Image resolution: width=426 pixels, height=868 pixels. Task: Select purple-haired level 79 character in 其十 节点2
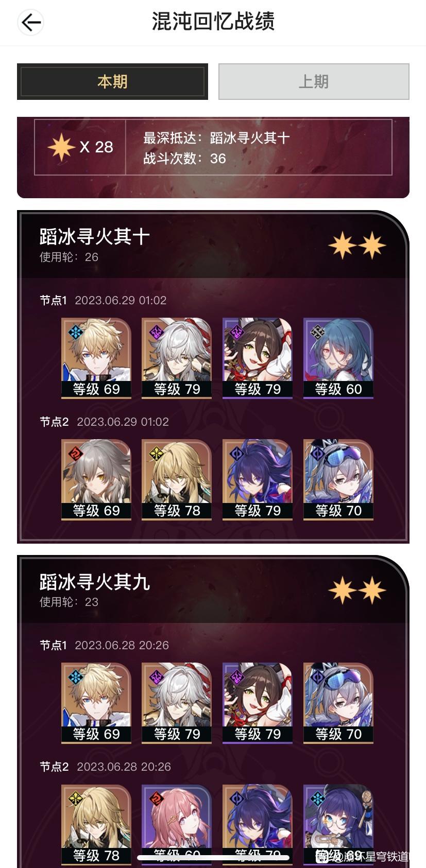point(258,479)
